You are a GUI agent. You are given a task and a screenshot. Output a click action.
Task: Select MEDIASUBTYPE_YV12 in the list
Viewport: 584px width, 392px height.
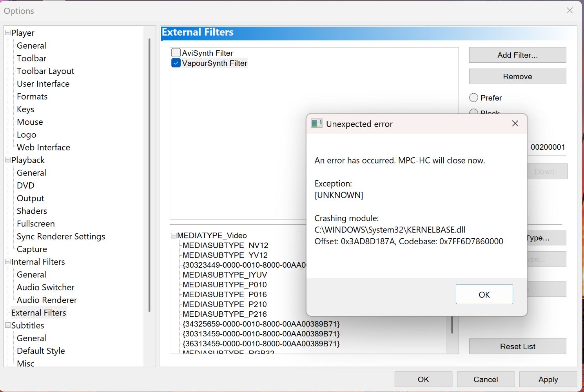click(225, 255)
